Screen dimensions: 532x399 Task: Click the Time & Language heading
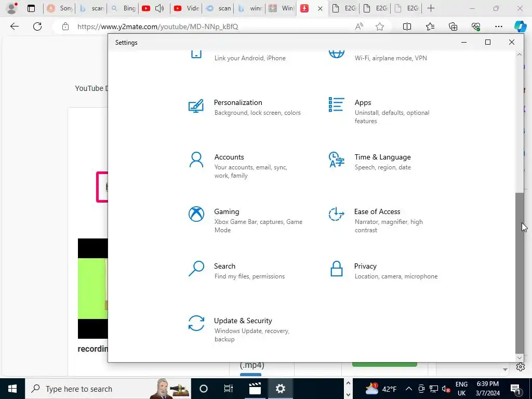pos(383,157)
